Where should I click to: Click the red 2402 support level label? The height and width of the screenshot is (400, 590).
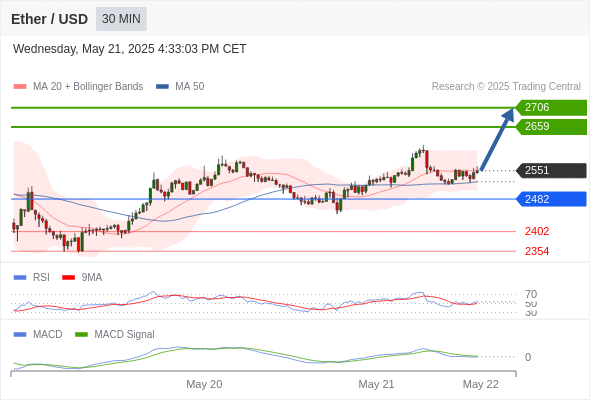click(537, 231)
